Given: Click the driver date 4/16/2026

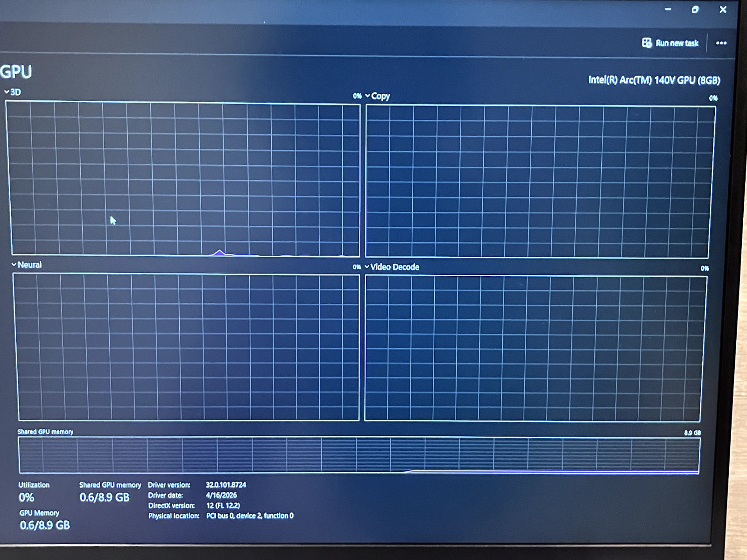Looking at the screenshot, I should tap(221, 495).
